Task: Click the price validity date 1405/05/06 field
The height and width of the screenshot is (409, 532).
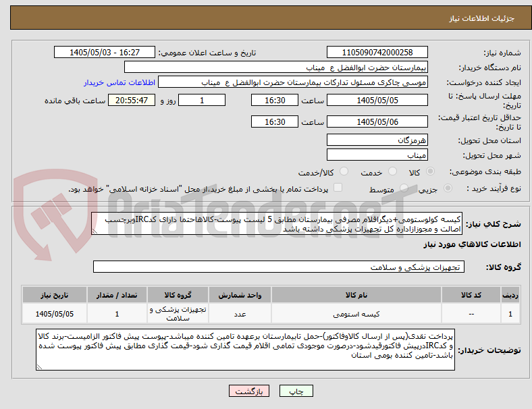Action: click(377, 121)
